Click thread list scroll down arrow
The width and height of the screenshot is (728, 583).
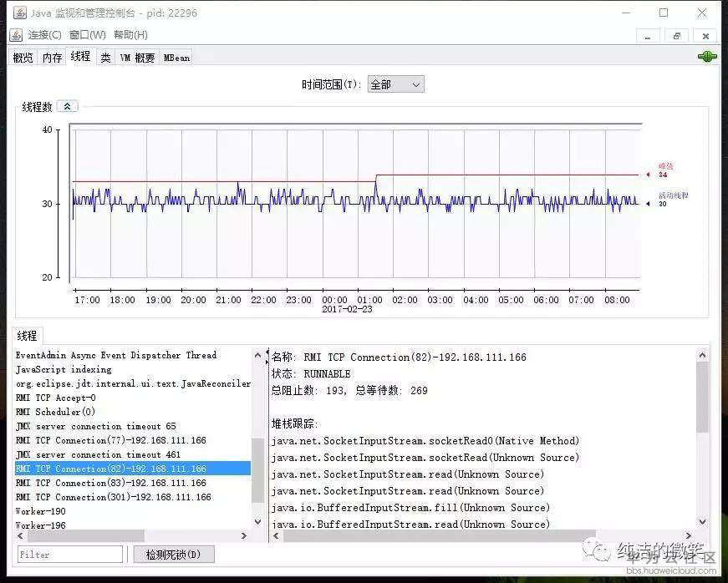(x=258, y=522)
